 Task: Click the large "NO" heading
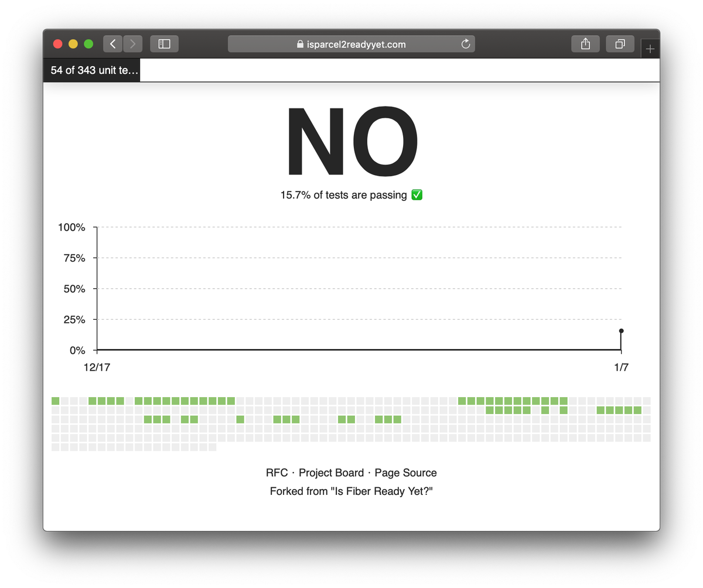[351, 142]
